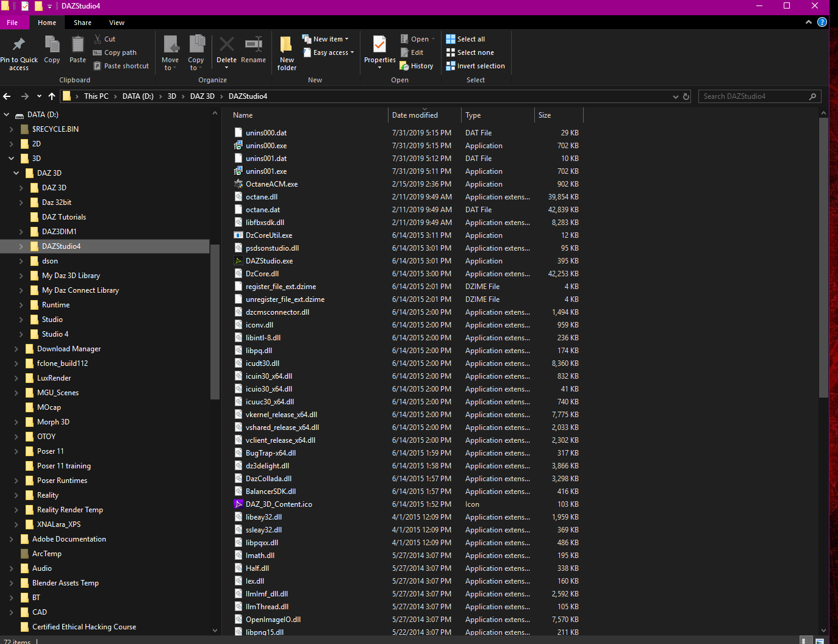
Task: Click the Pin to Quick access icon
Action: click(x=19, y=44)
